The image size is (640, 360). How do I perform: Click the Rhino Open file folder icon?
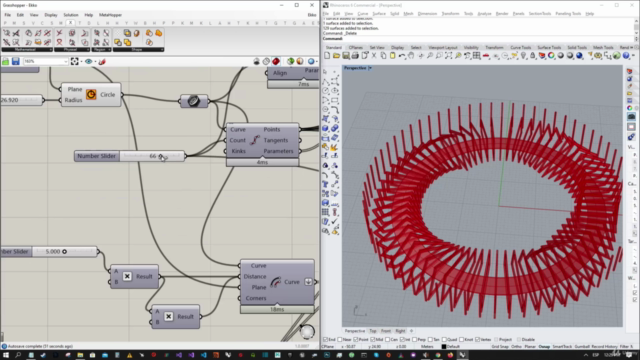336,56
